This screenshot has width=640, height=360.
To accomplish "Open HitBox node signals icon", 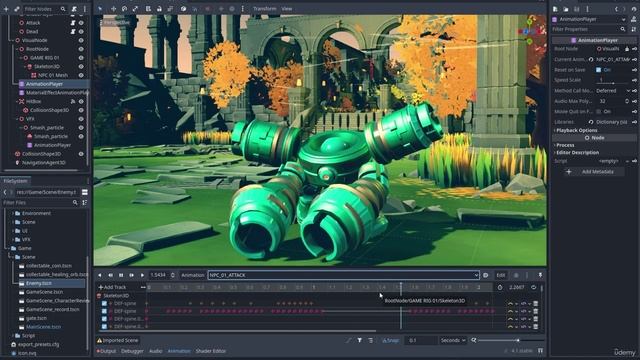I will [x=73, y=101].
